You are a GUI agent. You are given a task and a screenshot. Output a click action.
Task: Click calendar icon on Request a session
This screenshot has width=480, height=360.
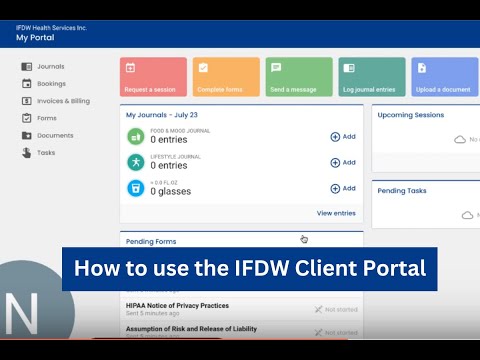click(x=130, y=68)
